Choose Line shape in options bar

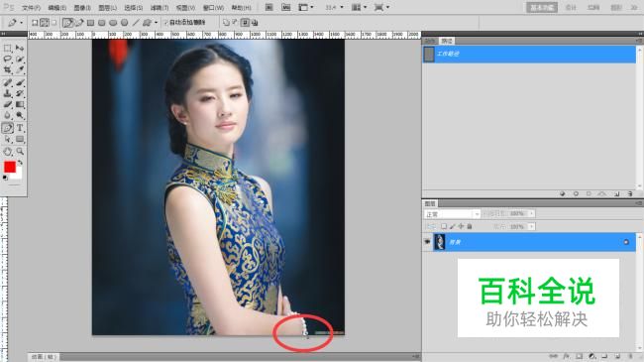tap(136, 23)
